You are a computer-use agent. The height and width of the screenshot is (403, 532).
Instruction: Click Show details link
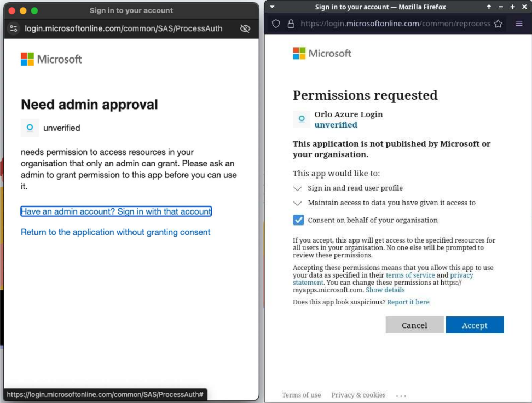[x=385, y=290]
